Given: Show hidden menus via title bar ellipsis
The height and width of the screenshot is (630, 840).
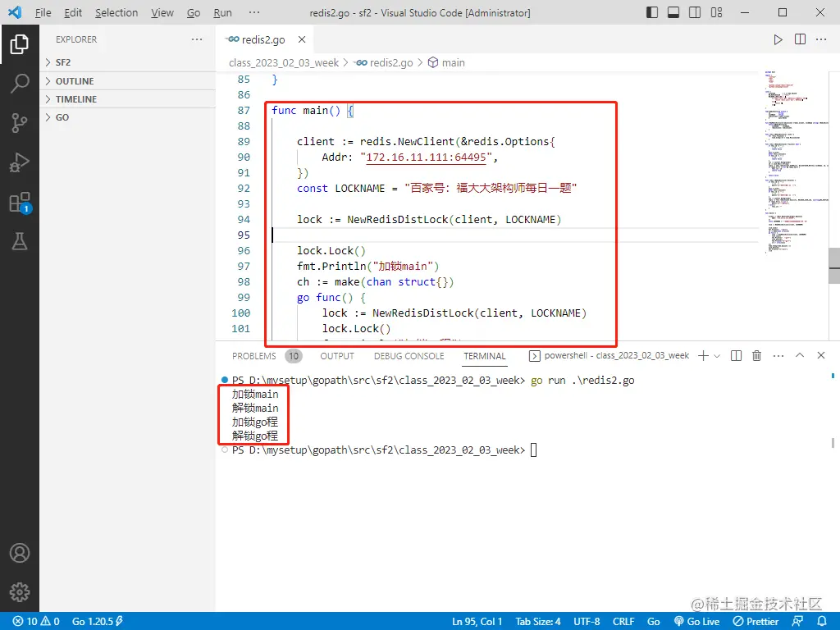Looking at the screenshot, I should pyautogui.click(x=254, y=13).
